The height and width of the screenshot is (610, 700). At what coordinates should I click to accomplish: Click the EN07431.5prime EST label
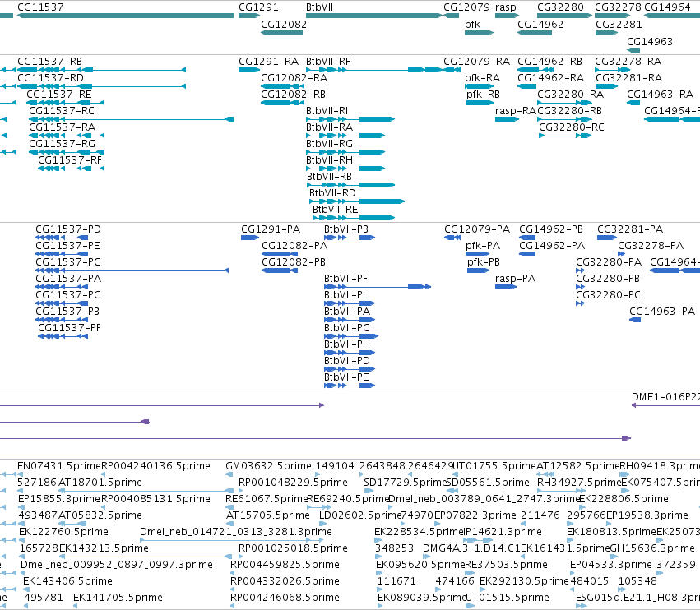point(59,466)
